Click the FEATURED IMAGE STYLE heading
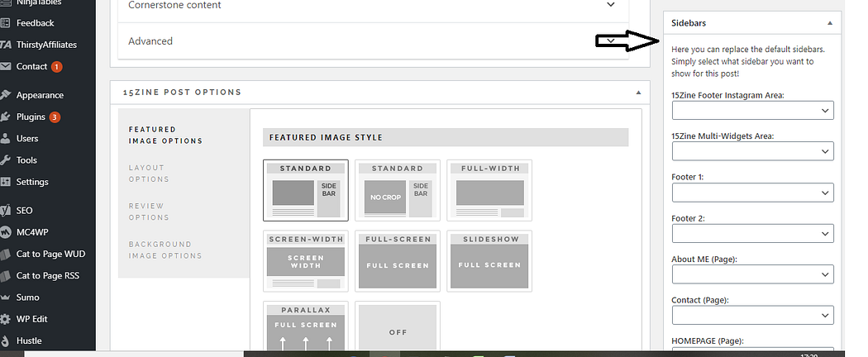Screen dimensions: 868x357 326,137
